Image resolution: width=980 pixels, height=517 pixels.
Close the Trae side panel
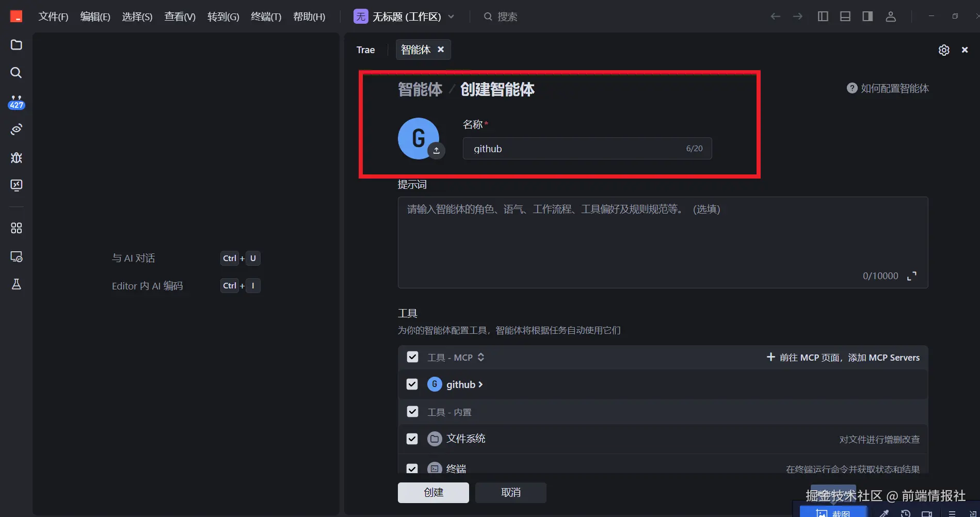click(965, 50)
